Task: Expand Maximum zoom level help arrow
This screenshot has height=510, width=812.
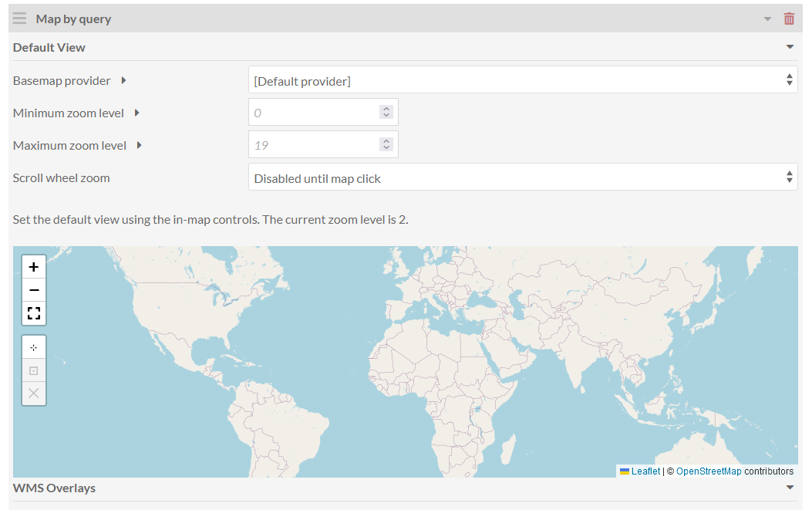Action: click(x=140, y=145)
